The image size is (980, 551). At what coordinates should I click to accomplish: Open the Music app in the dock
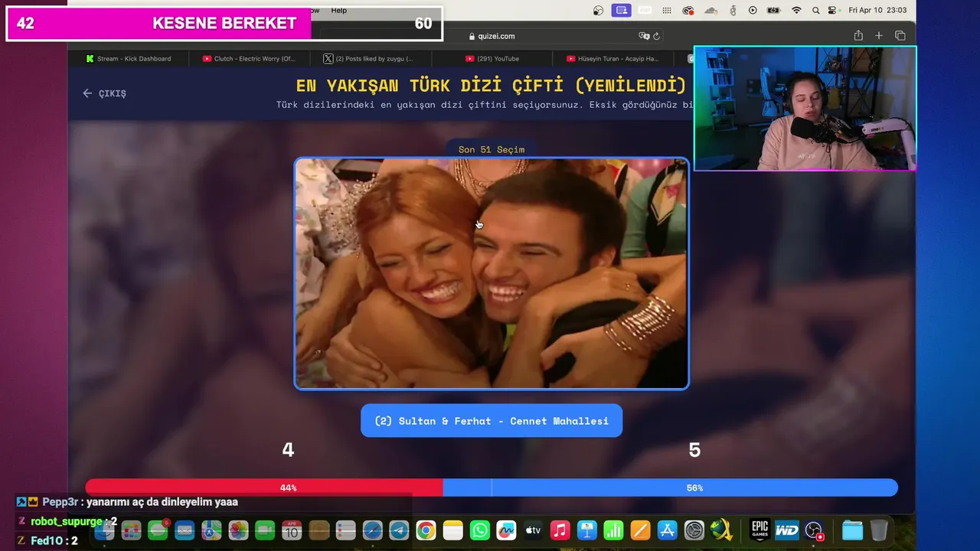coord(560,530)
